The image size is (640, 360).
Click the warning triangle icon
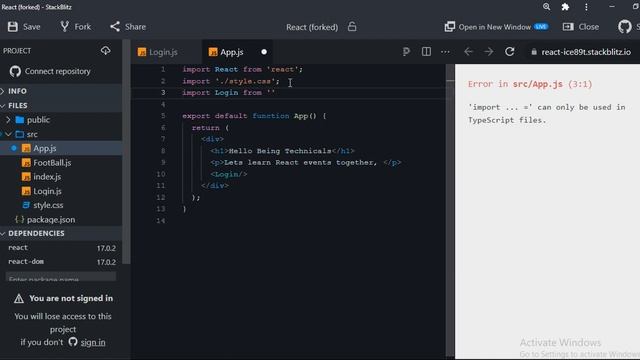tap(19, 299)
